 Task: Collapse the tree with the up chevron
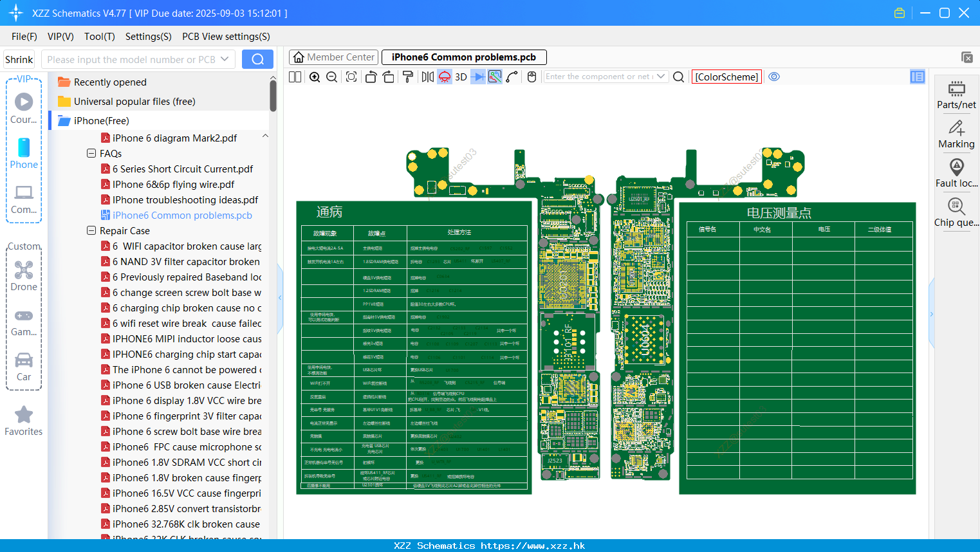(x=265, y=136)
